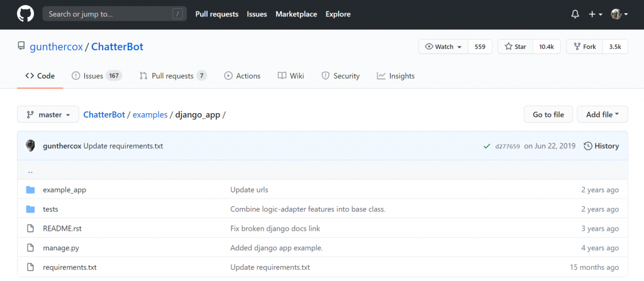Open the Security tab
This screenshot has height=281, width=644.
point(340,76)
